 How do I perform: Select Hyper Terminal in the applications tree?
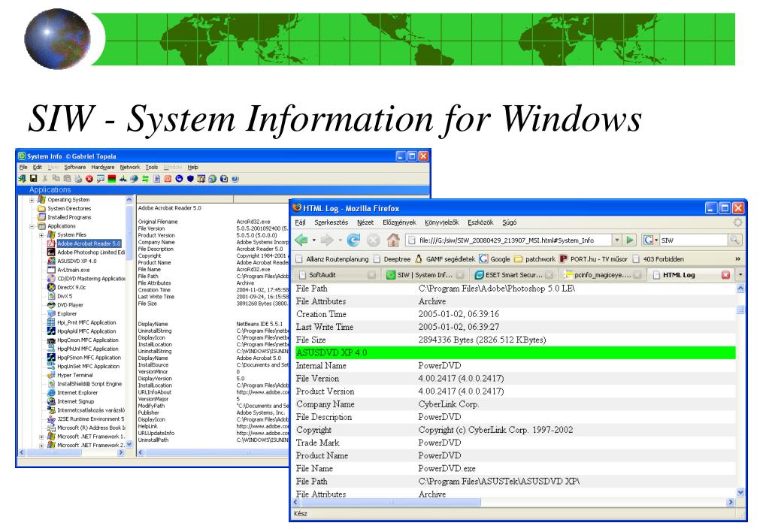tap(74, 375)
